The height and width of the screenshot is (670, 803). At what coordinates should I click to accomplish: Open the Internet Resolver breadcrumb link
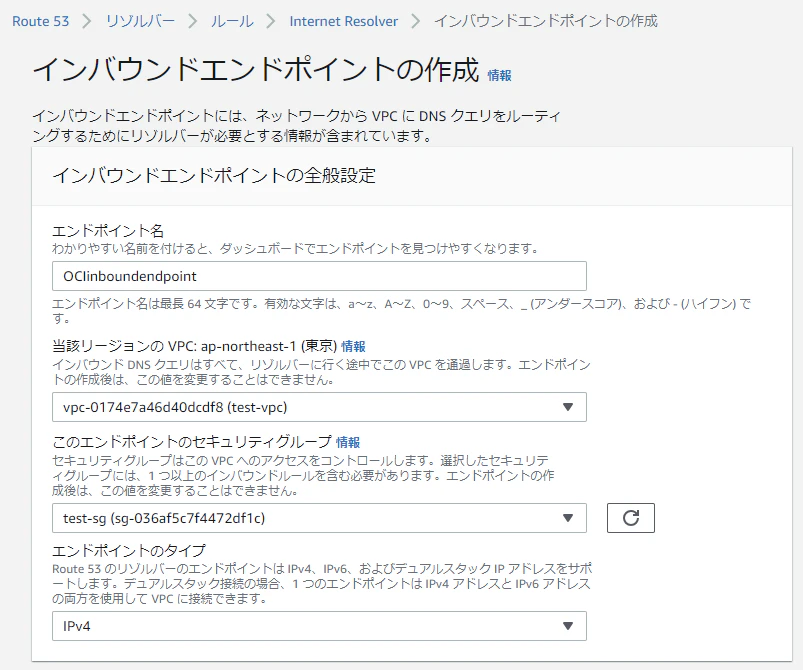[x=344, y=21]
